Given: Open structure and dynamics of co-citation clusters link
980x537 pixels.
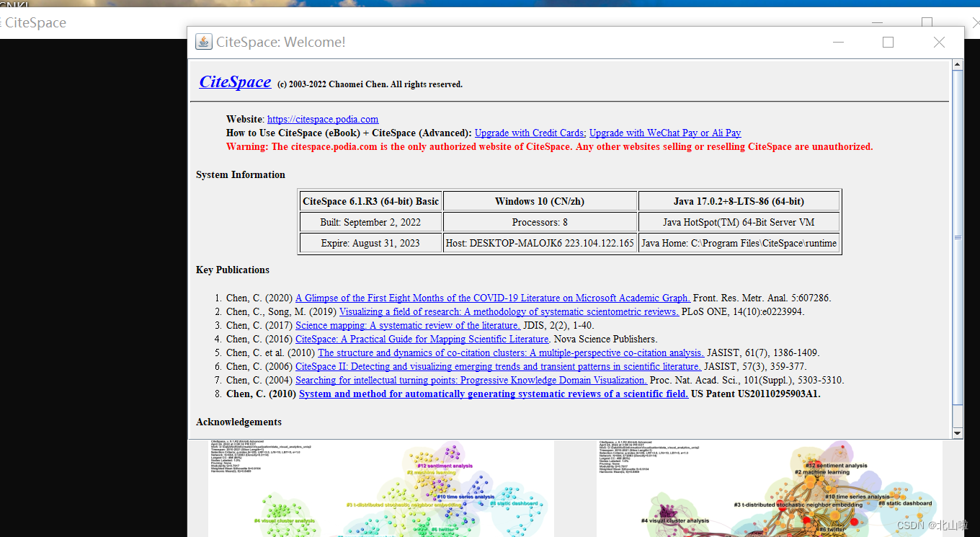Looking at the screenshot, I should [x=511, y=352].
